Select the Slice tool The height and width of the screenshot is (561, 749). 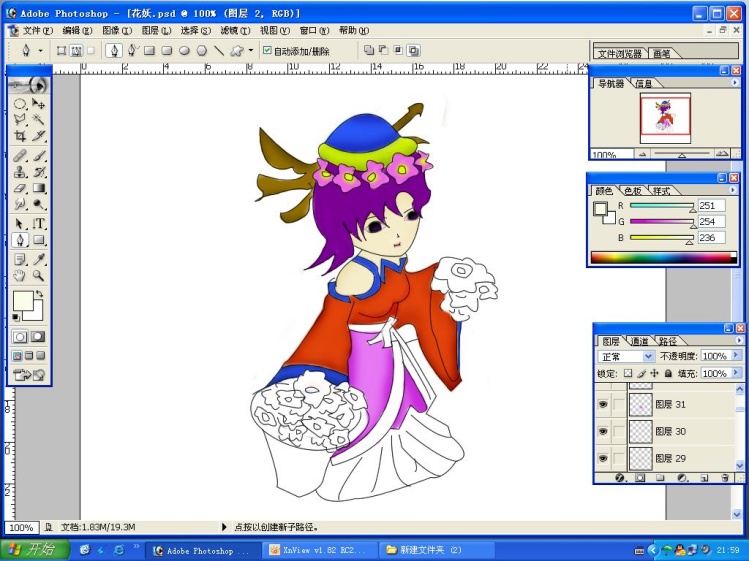[38, 136]
